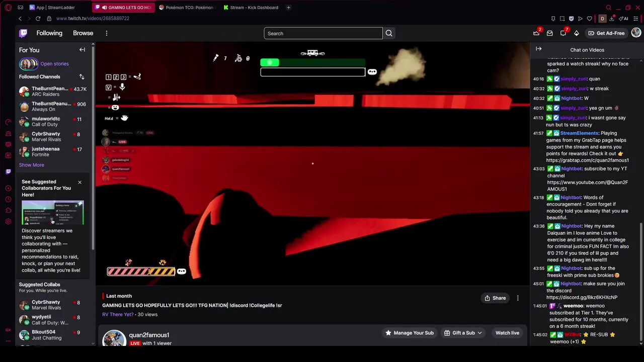Open Twitch panel in Opera sidebar

coord(8,171)
